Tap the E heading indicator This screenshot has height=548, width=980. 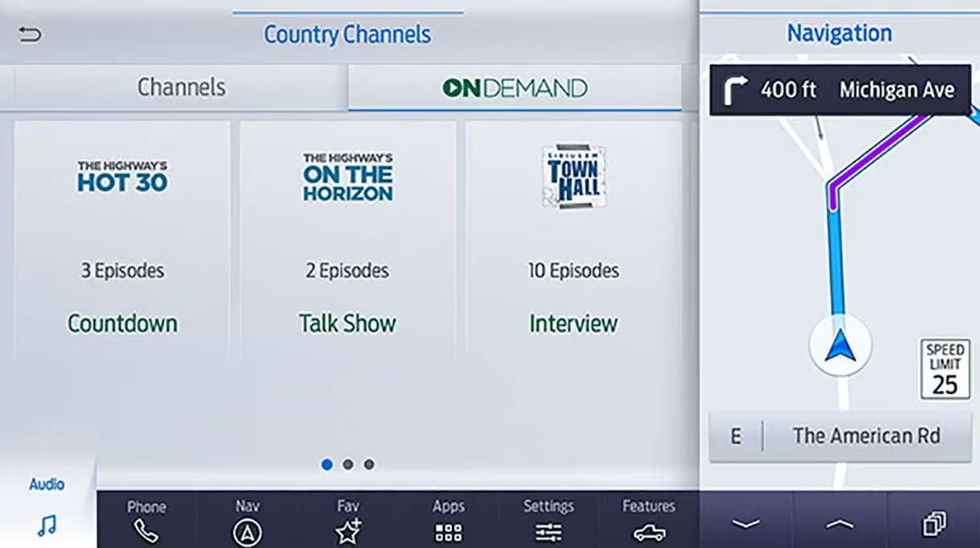pyautogui.click(x=736, y=437)
